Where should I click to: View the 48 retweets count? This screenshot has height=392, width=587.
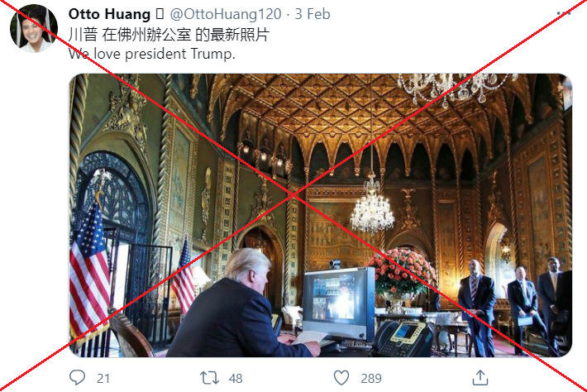[236, 378]
